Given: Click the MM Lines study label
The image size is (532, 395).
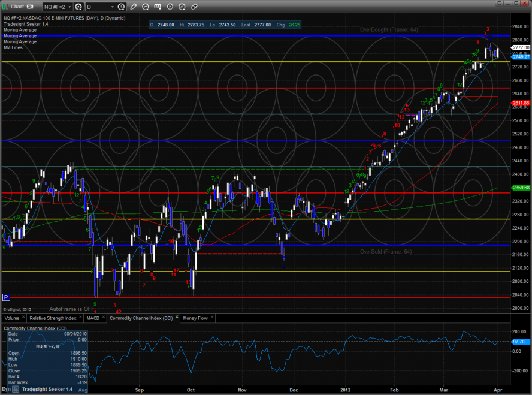Looking at the screenshot, I should click(12, 47).
